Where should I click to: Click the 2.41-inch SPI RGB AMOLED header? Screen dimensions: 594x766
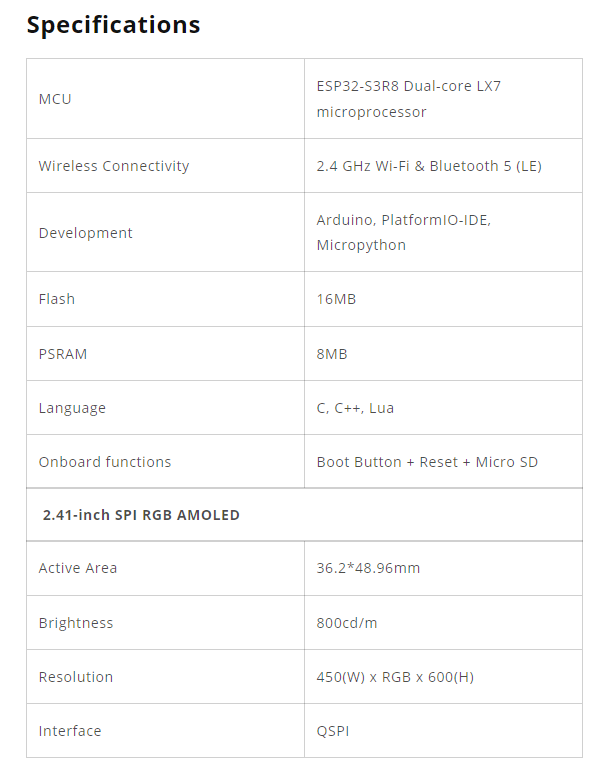(x=141, y=515)
